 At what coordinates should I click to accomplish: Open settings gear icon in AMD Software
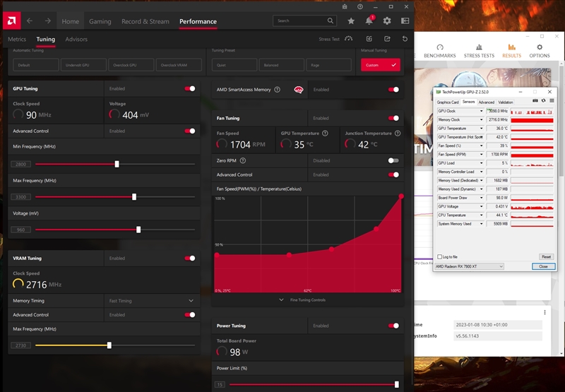387,21
